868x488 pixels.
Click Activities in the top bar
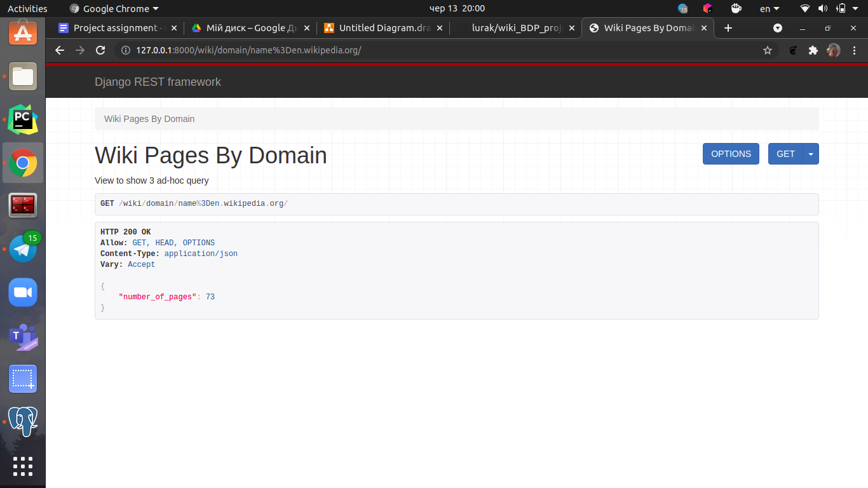pyautogui.click(x=27, y=9)
